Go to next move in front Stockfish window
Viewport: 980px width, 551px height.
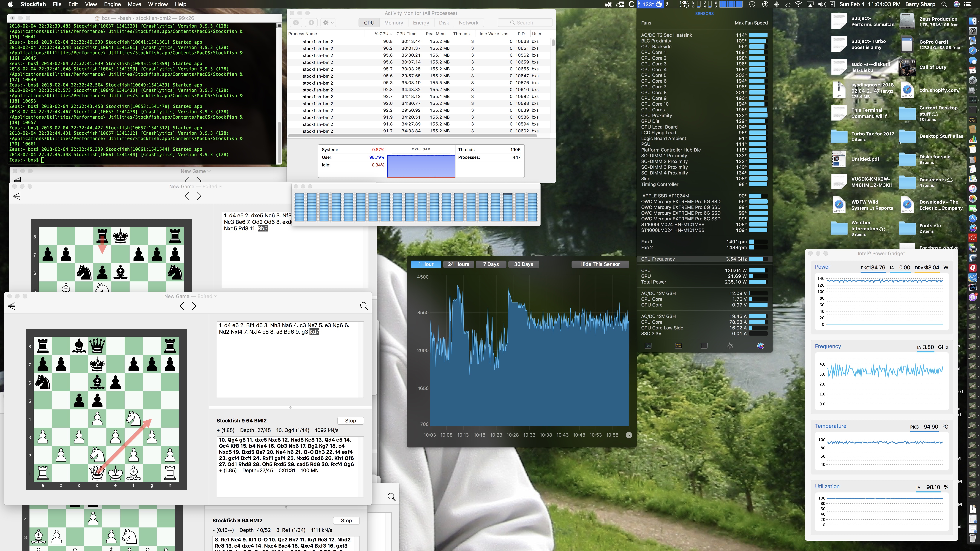tap(194, 306)
